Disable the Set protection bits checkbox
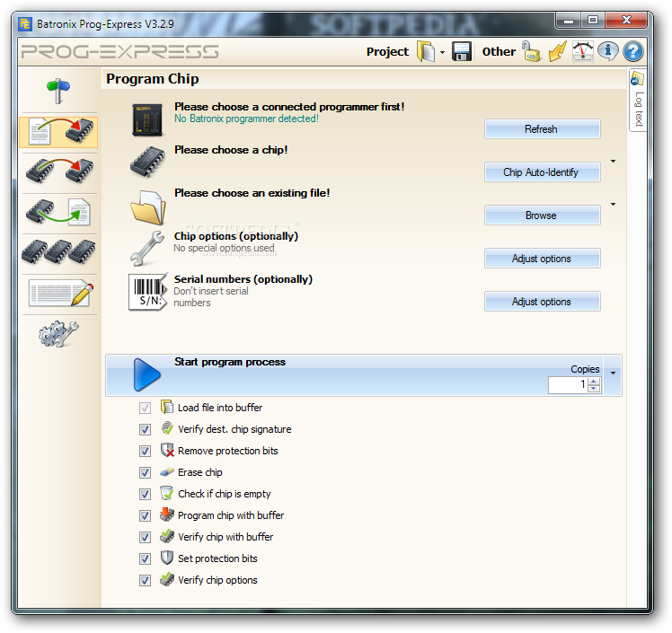Image resolution: width=672 pixels, height=633 pixels. click(x=145, y=558)
